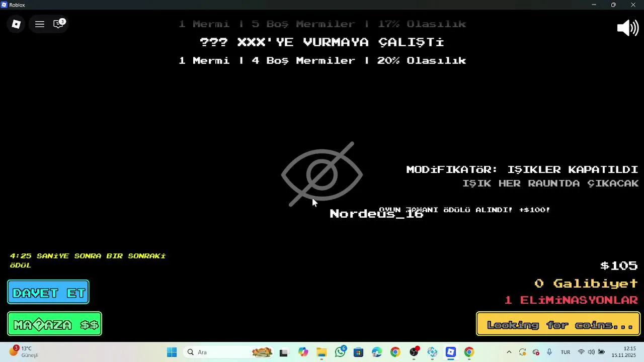This screenshot has height=362, width=644.
Task: Open the Chrome icon beside Microsoft Edge
Action: pos(395,352)
